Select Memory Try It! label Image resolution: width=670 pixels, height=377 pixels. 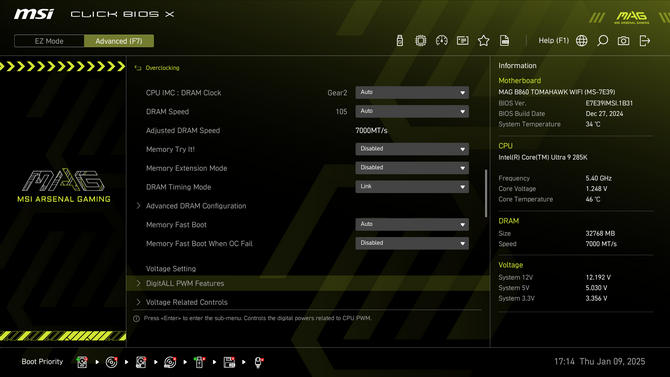[170, 149]
